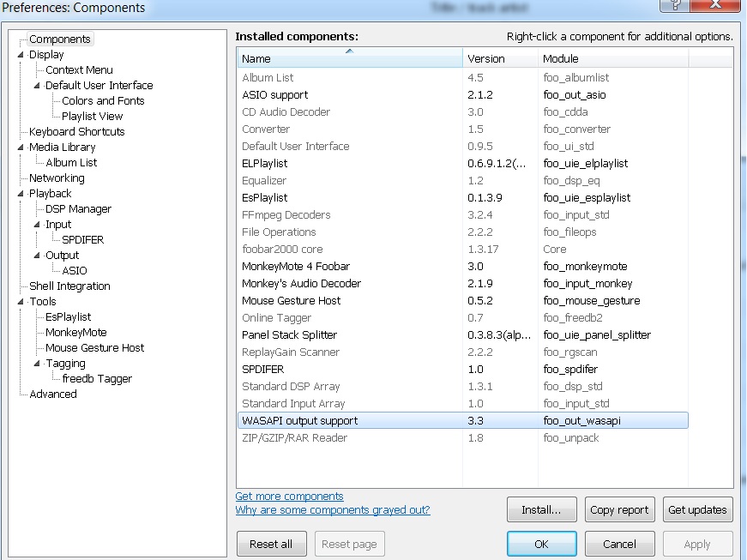Select the WASAPI output support row
Viewport: 747px width, 560px height.
[x=462, y=420]
